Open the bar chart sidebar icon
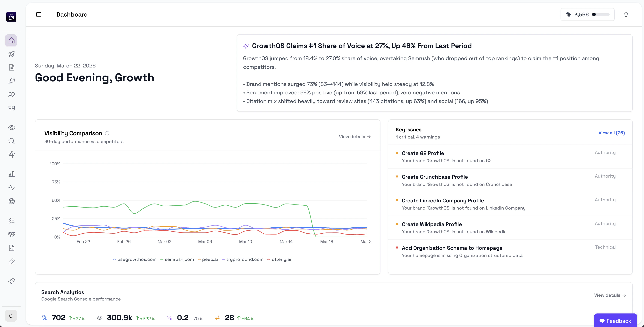 coord(11,174)
